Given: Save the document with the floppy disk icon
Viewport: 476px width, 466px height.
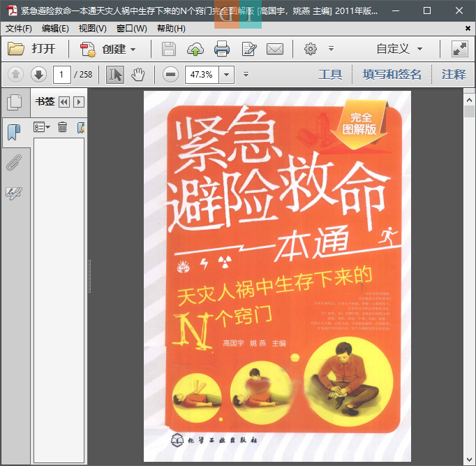Looking at the screenshot, I should pyautogui.click(x=169, y=49).
